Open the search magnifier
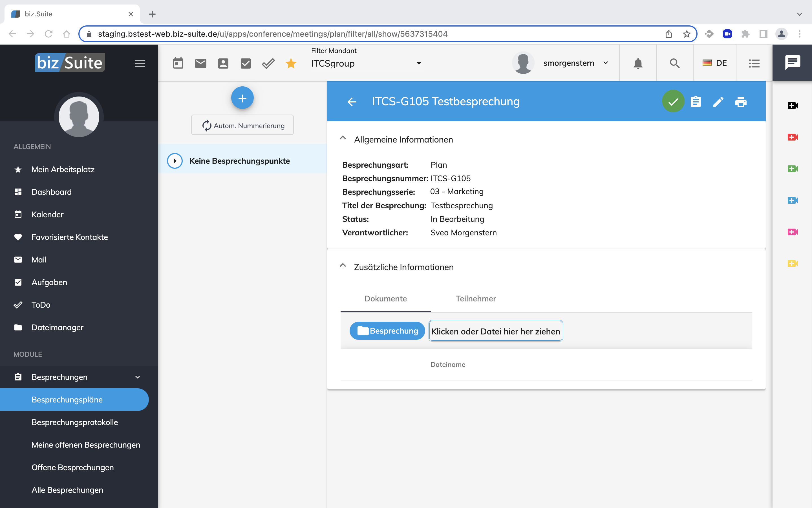Viewport: 812px width, 508px height. tap(675, 63)
